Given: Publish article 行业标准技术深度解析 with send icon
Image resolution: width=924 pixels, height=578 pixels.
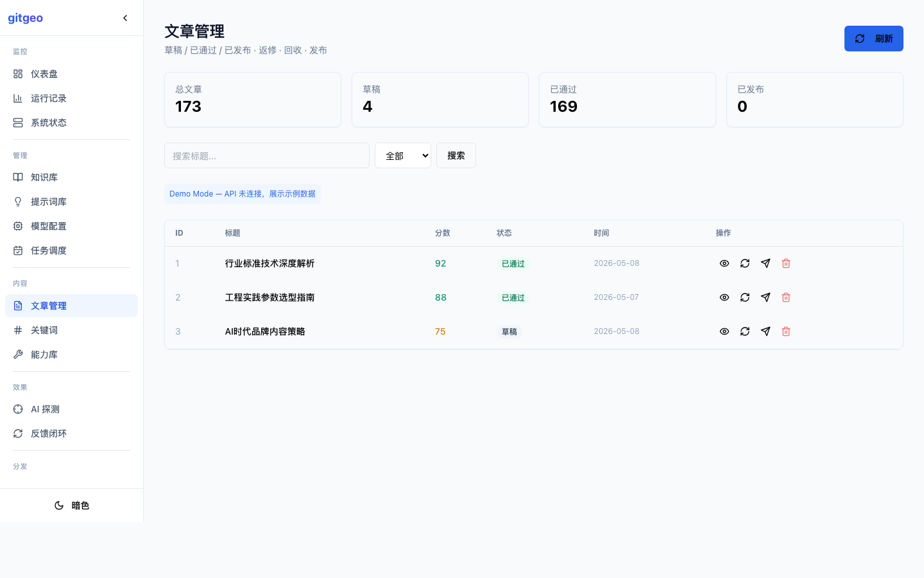Looking at the screenshot, I should point(766,263).
